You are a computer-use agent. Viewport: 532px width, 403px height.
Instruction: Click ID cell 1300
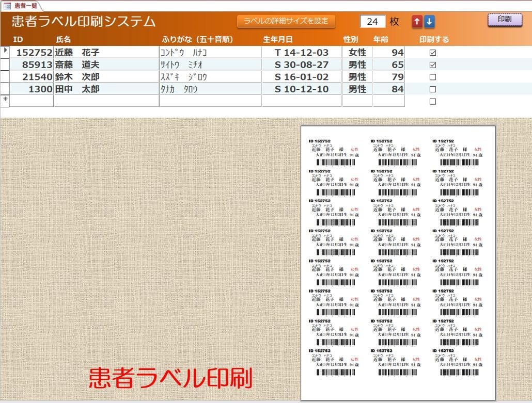coord(31,89)
